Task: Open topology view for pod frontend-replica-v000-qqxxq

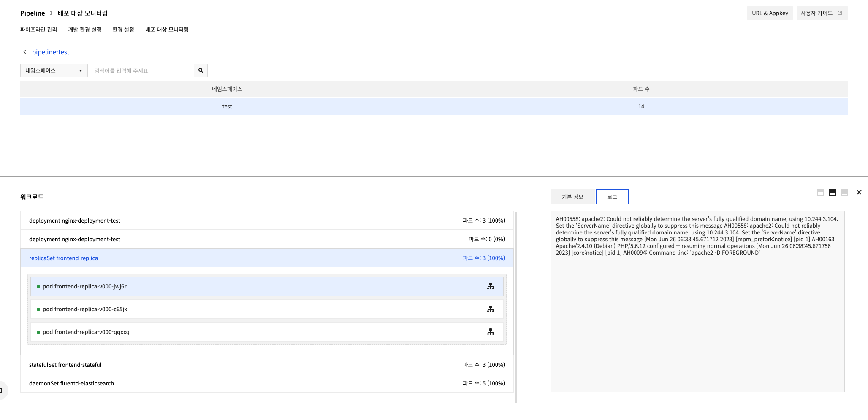Action: pyautogui.click(x=490, y=331)
